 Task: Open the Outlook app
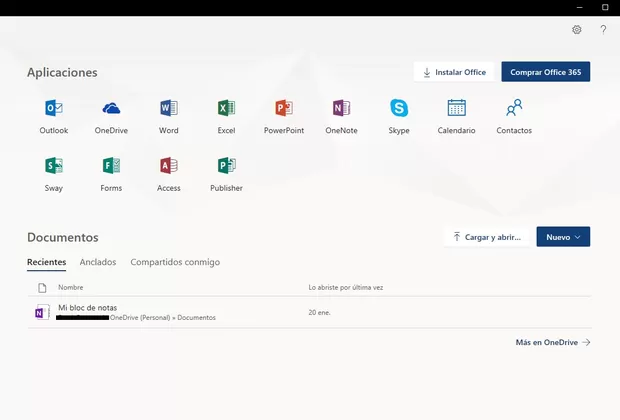tap(54, 117)
